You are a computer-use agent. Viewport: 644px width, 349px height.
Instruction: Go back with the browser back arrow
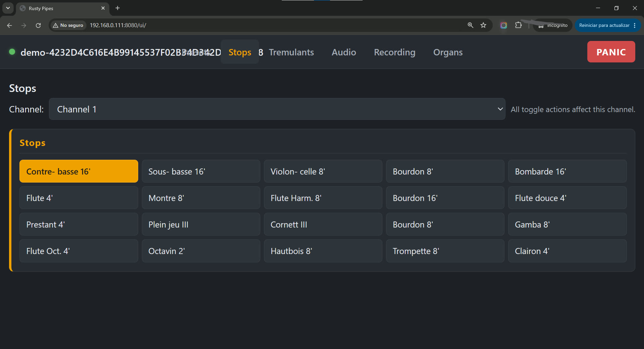(9, 25)
